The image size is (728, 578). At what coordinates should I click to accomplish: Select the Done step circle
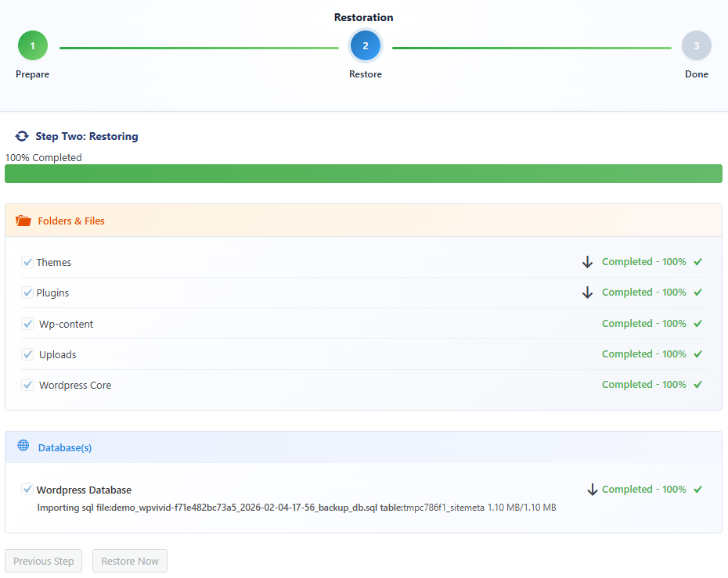[696, 45]
